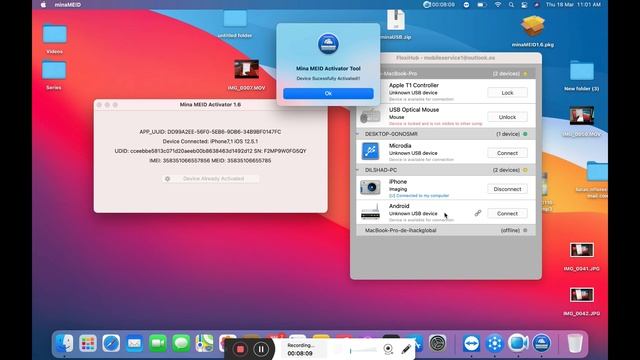Open Control Center in menu bar
Viewport: 640px width, 360px height.
coord(524,4)
